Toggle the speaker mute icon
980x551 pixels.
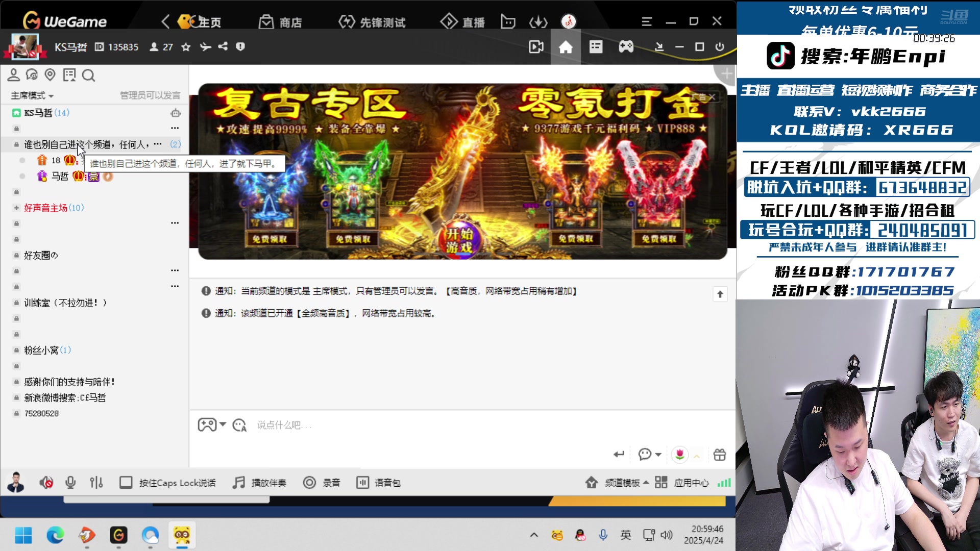[x=46, y=483]
